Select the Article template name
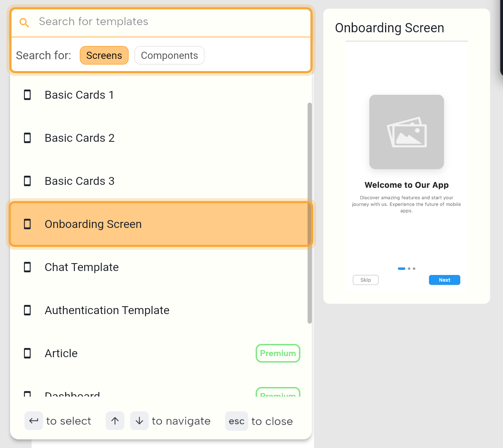This screenshot has height=448, width=503. coord(61,353)
